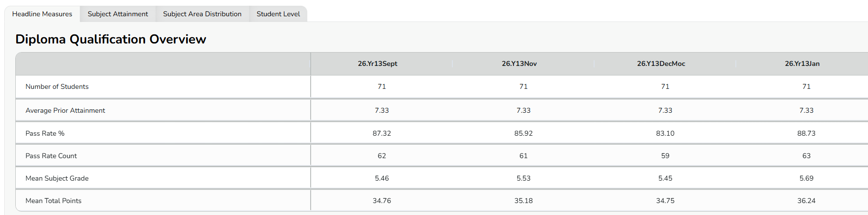Select the Mean Total Points row label

click(x=53, y=201)
